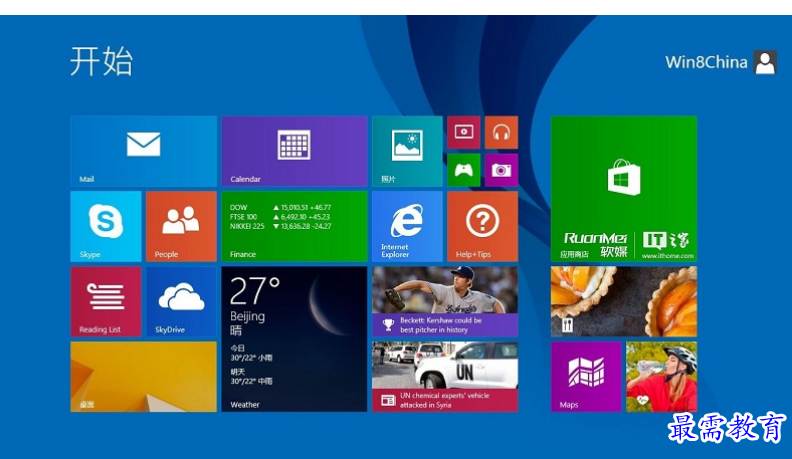792x459 pixels.
Task: Open the Music headphones tile
Action: pos(502,132)
